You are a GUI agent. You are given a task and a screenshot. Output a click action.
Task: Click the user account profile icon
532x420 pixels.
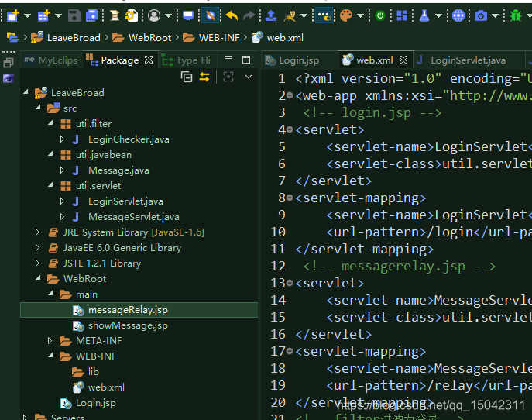[154, 15]
